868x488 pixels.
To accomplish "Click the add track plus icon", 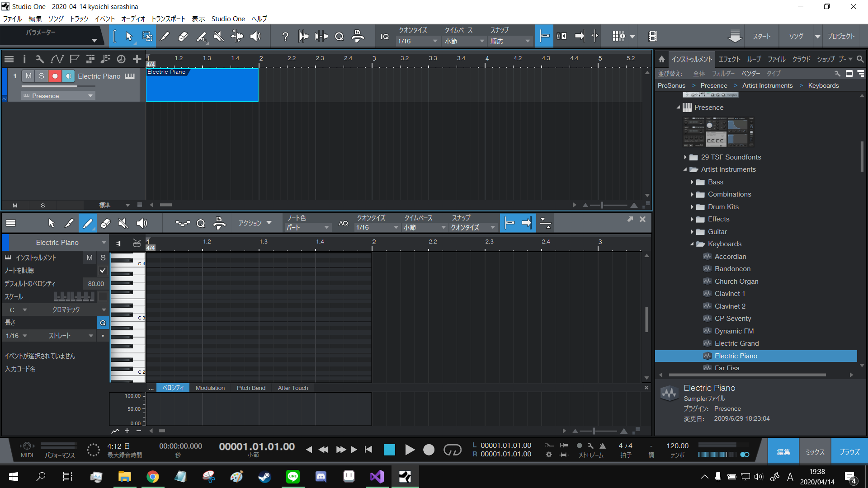I will pos(137,59).
